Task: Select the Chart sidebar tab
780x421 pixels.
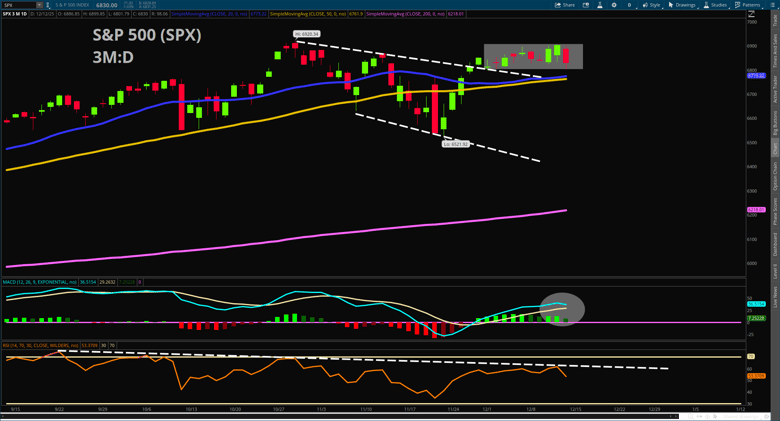Action: click(775, 147)
